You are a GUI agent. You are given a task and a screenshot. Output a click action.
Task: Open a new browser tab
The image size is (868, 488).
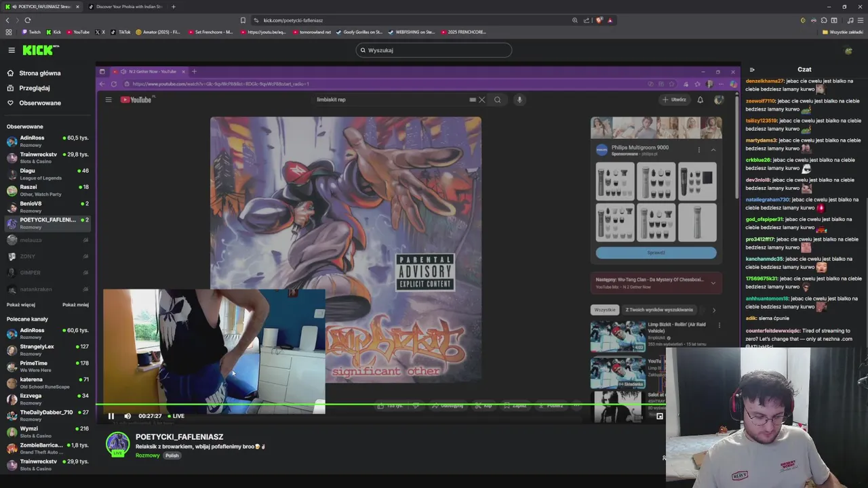(173, 7)
